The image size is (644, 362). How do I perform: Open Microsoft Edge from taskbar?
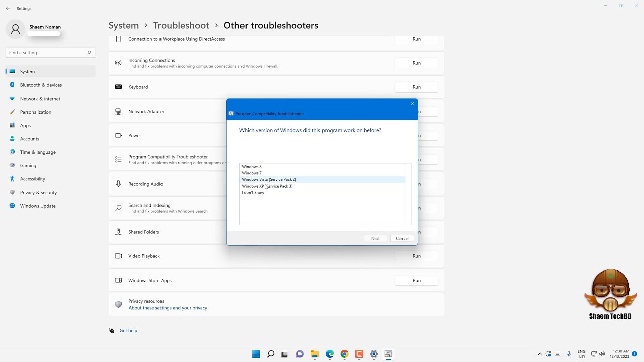330,354
